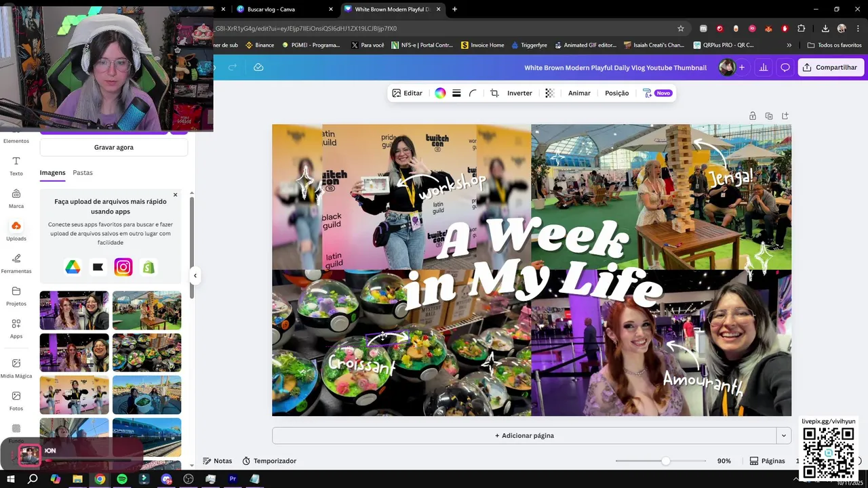Open the Ferramentas tools panel

point(16,264)
